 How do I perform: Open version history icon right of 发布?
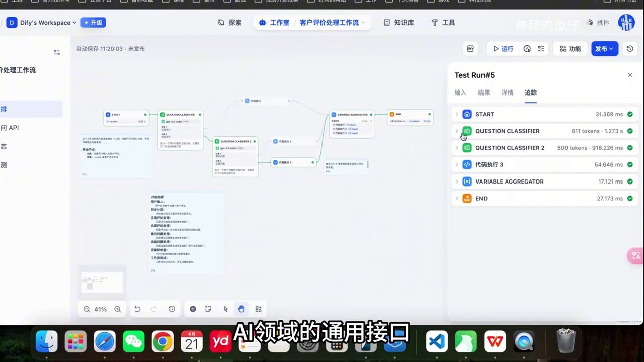(630, 49)
